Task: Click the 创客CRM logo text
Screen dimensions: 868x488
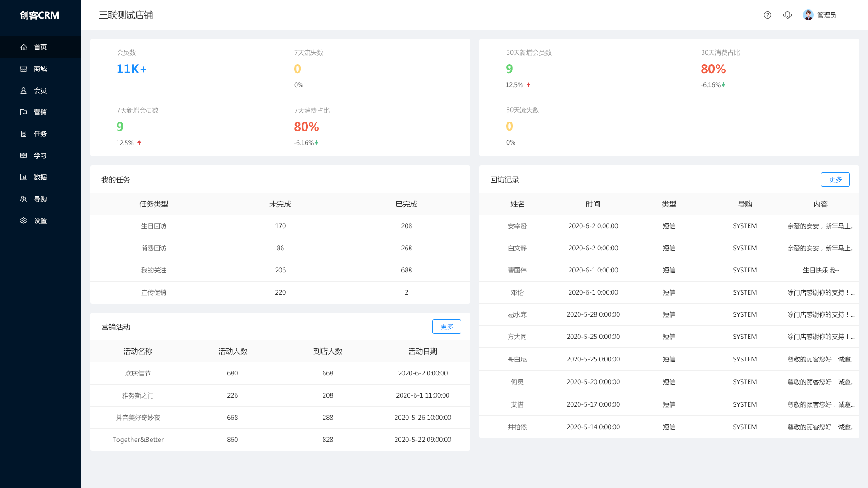Action: (x=40, y=15)
